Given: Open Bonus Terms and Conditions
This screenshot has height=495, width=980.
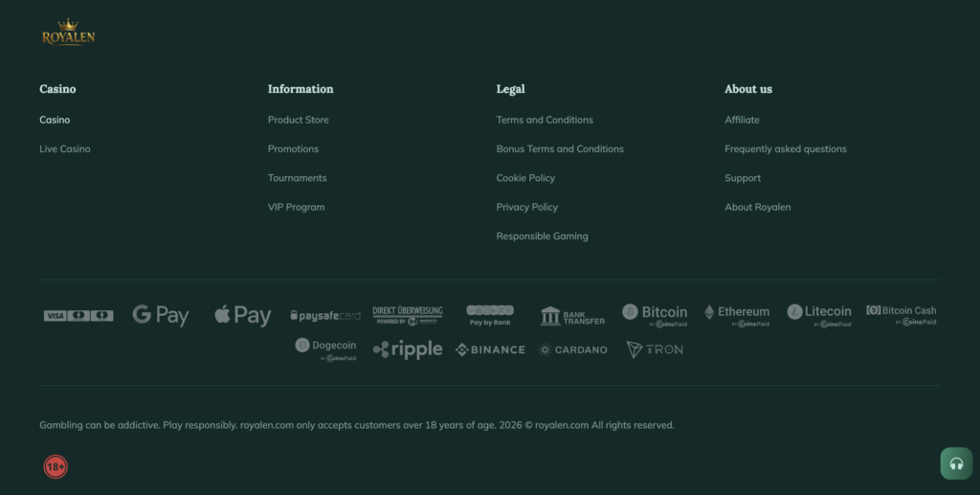Looking at the screenshot, I should [560, 148].
